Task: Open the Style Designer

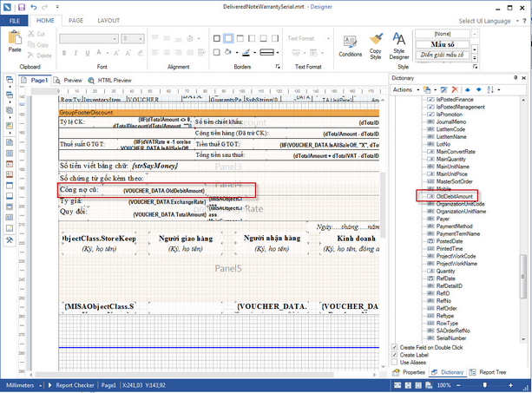Action: [x=399, y=46]
